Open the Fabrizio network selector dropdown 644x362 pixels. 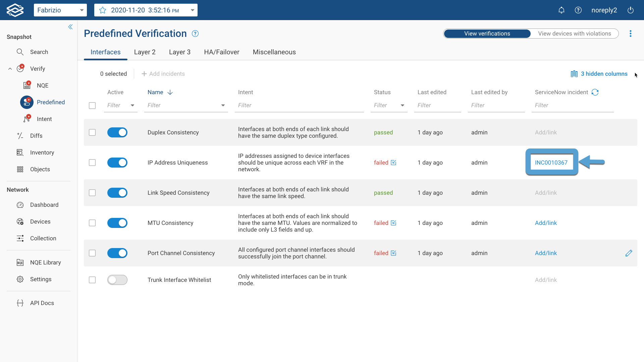tap(82, 10)
